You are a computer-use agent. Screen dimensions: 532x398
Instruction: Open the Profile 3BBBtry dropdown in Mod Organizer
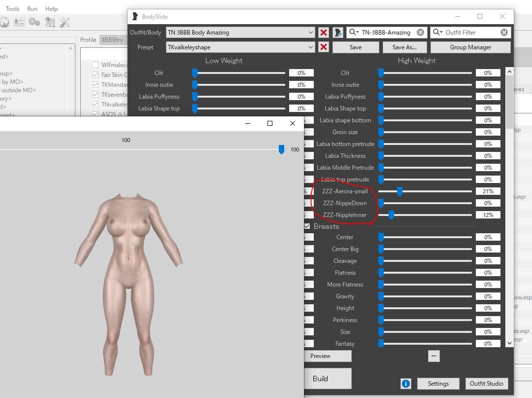coord(113,40)
